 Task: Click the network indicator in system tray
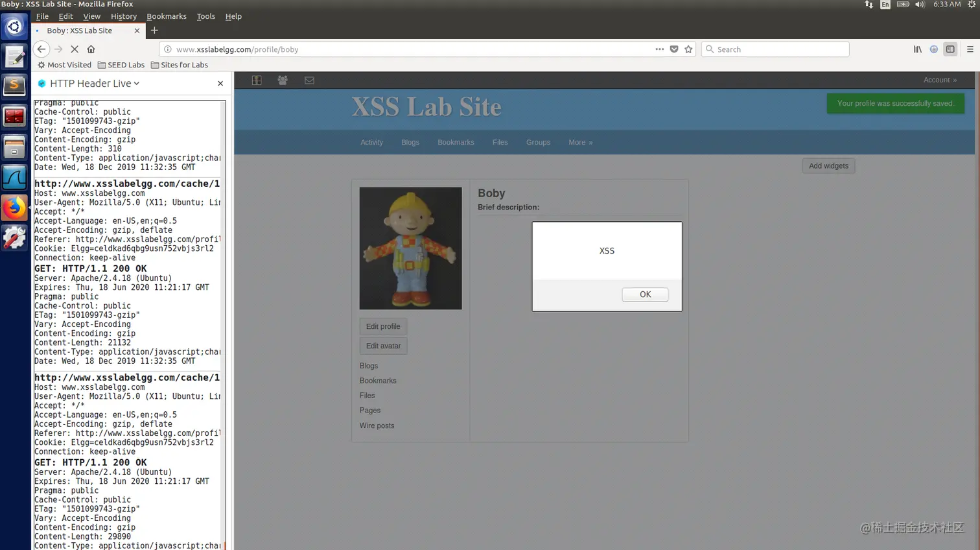[869, 5]
